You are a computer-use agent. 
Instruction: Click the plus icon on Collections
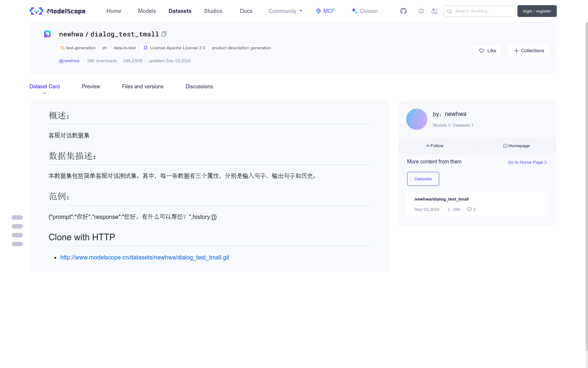pos(516,51)
